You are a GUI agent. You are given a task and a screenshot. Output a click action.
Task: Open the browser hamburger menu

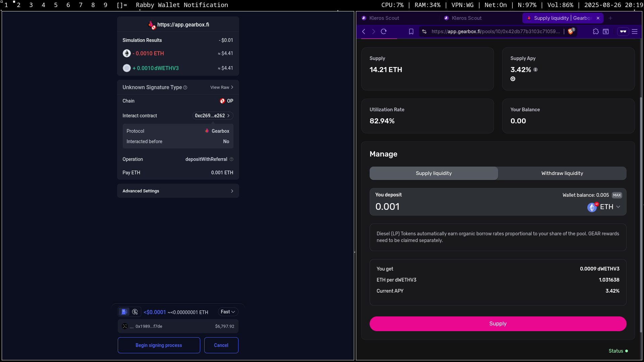(x=635, y=32)
